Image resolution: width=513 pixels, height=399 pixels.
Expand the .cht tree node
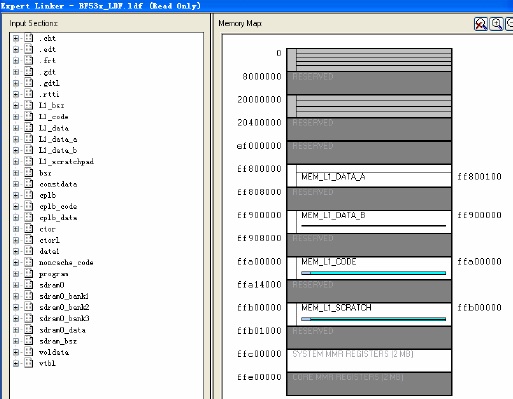coord(16,38)
